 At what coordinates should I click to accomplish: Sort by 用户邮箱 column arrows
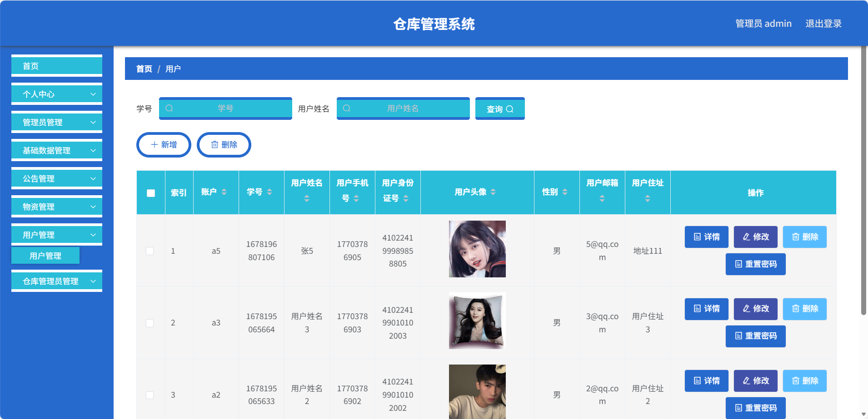pyautogui.click(x=602, y=198)
